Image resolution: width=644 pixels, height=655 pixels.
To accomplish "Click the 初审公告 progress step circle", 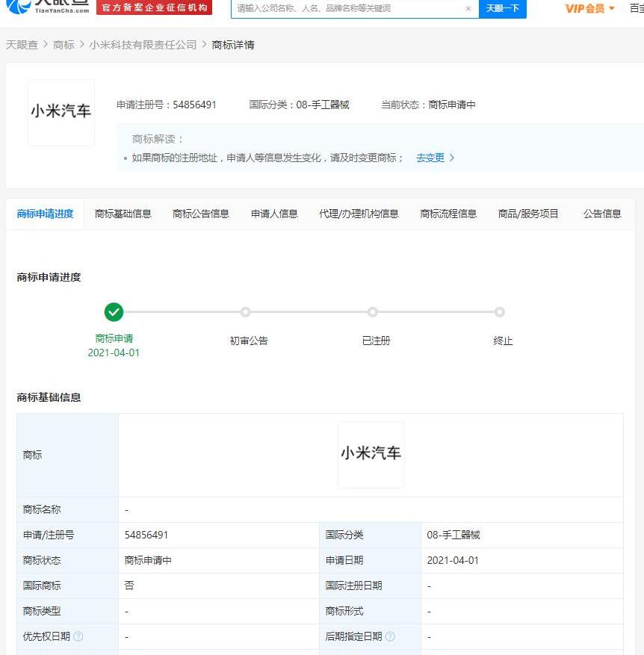I will 245,312.
